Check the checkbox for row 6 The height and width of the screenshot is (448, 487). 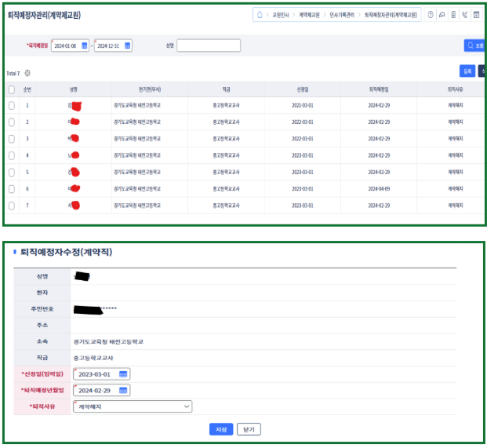(12, 189)
